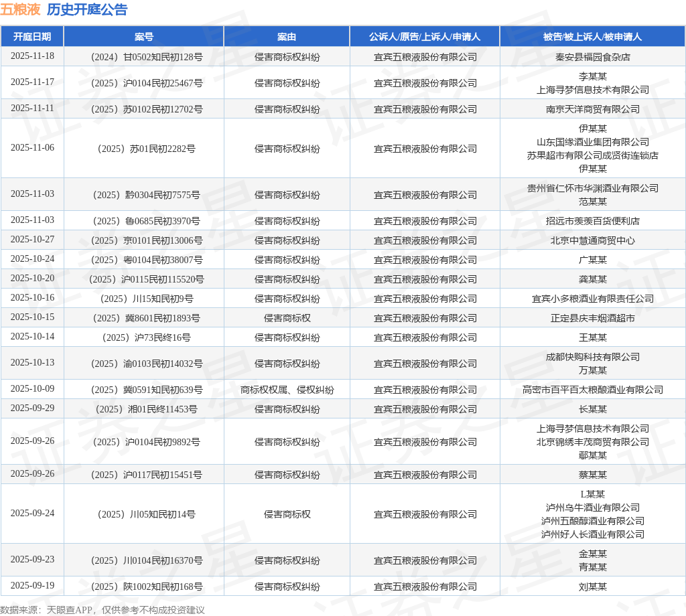This screenshot has height=616, width=686.
Task: Click defendant 蔡某某
Action: click(593, 475)
